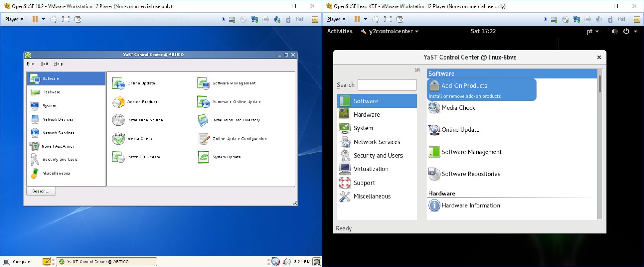Open Player dropdown in OpenSUSE Leap VMware window

click(x=336, y=19)
